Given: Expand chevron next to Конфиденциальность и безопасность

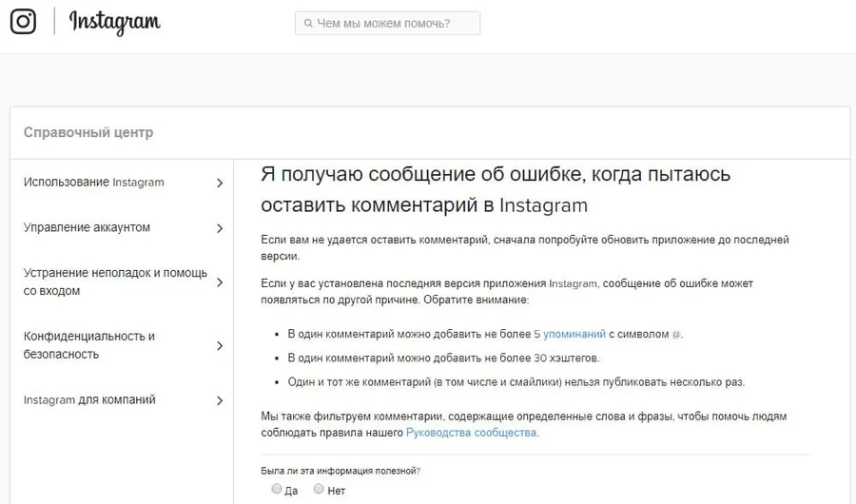Looking at the screenshot, I should (x=220, y=346).
